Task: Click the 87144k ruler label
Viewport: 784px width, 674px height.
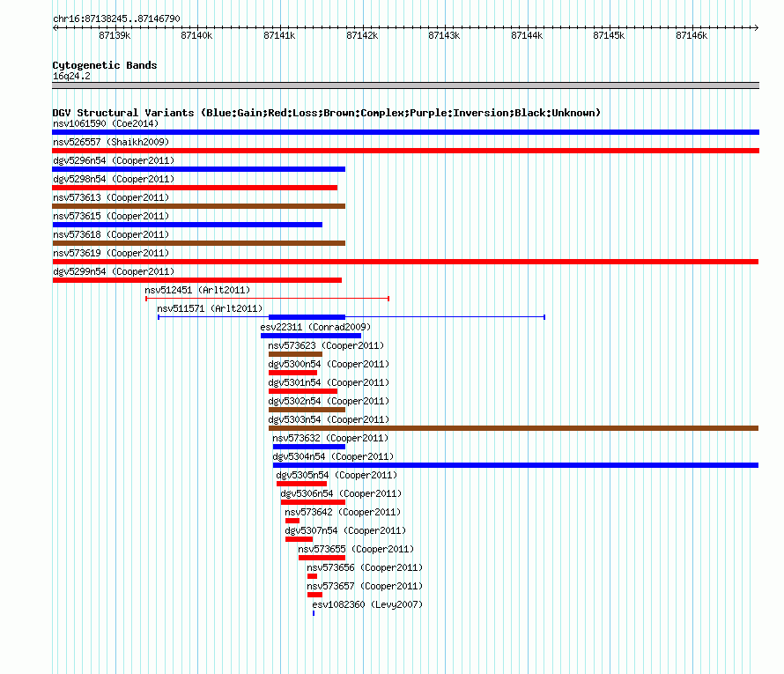Action: tap(527, 36)
